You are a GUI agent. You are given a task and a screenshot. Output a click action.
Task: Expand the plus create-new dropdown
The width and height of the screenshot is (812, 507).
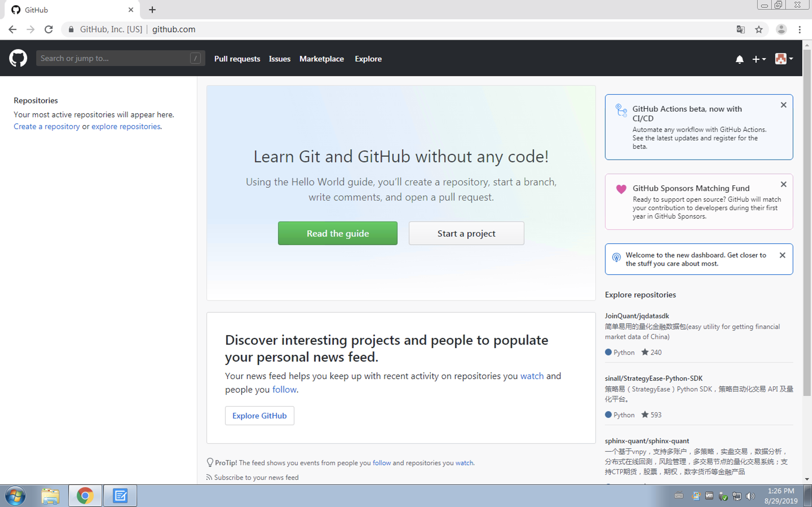point(759,59)
